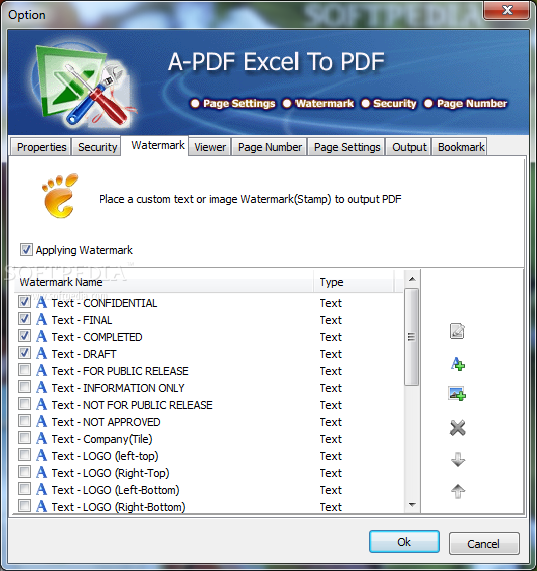This screenshot has width=537, height=571.
Task: Click the 'A' icon beside LOGO (Right-Bottom)
Action: point(42,506)
